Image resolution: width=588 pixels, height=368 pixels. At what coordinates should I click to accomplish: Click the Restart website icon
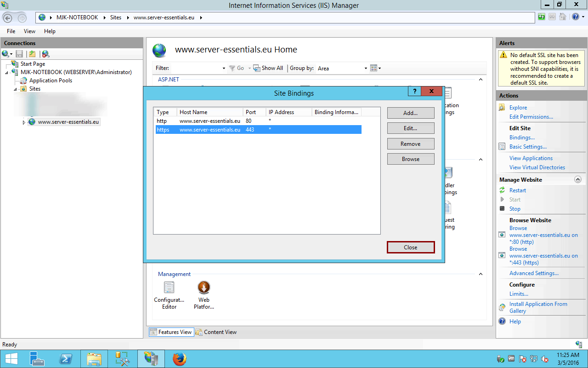(502, 190)
